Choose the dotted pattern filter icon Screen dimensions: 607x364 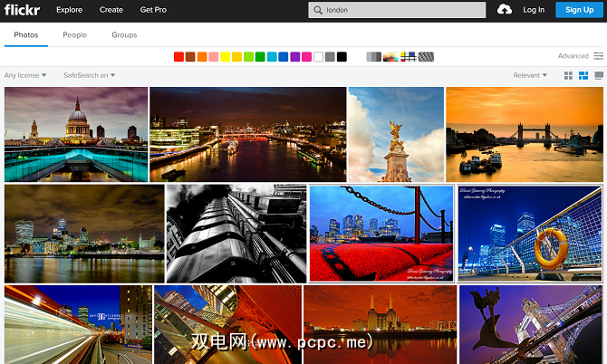pos(426,57)
